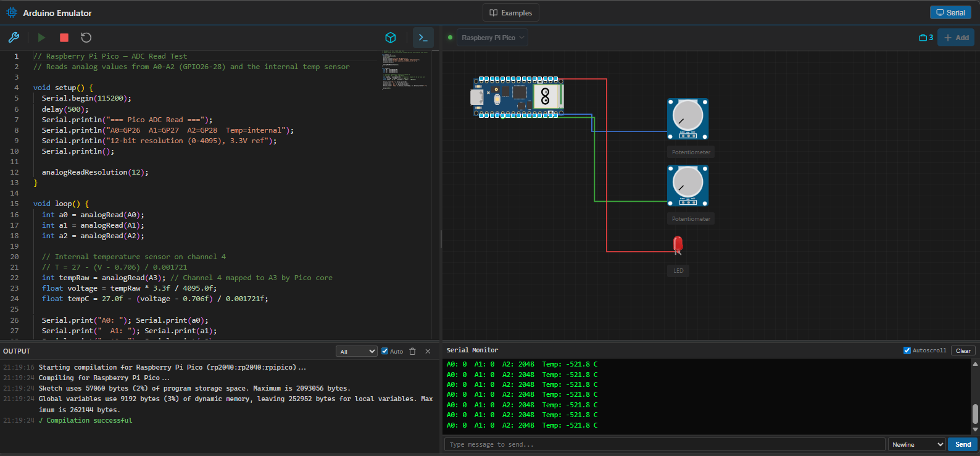Clear output log with trash icon
The image size is (980, 456).
[x=412, y=351]
